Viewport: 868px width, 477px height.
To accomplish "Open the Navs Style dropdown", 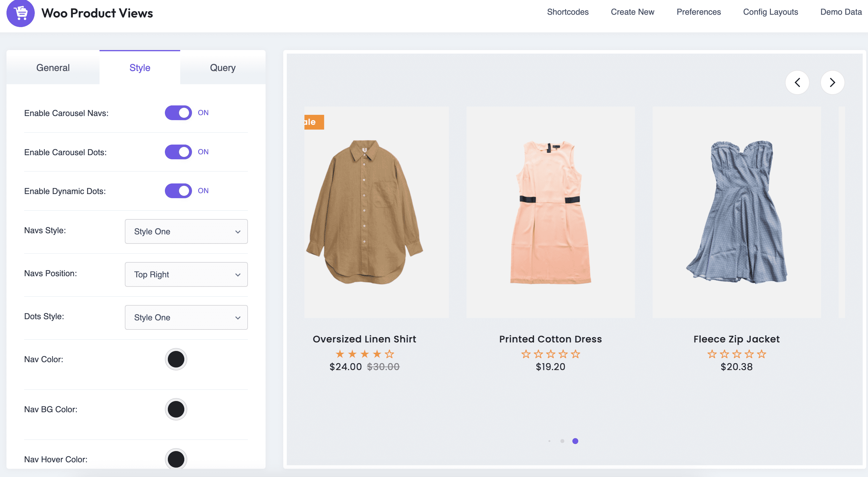I will 186,231.
